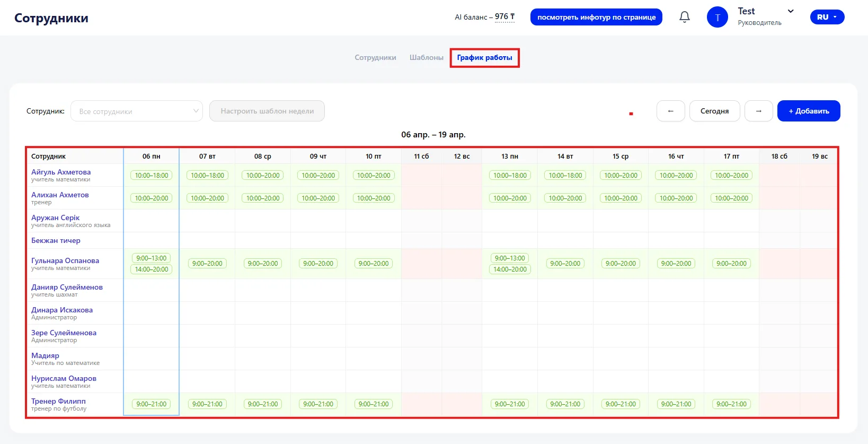Open Тренер Филипп employee link
The height and width of the screenshot is (444, 868).
tap(58, 401)
